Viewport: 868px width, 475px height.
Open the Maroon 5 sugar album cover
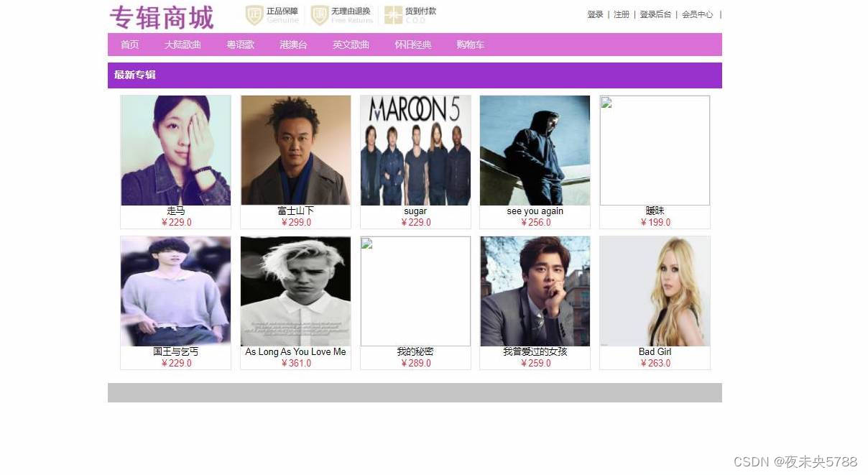coord(415,150)
